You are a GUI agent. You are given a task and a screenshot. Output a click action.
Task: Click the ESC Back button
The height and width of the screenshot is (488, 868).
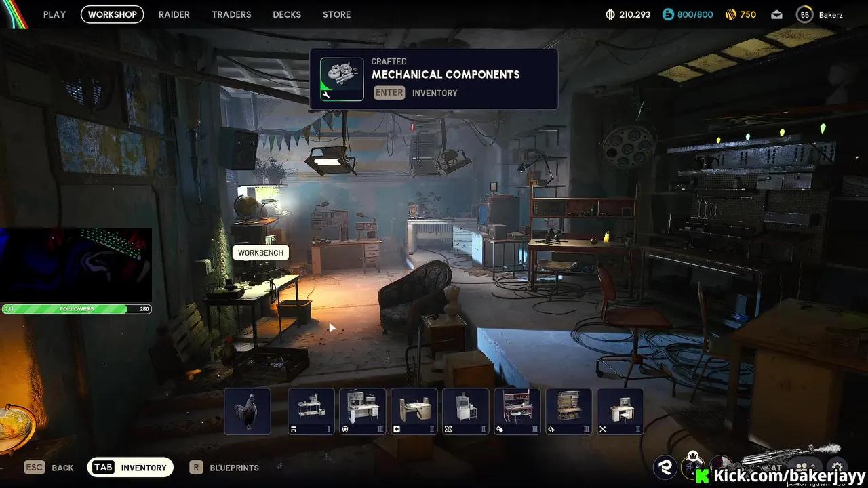coord(49,468)
